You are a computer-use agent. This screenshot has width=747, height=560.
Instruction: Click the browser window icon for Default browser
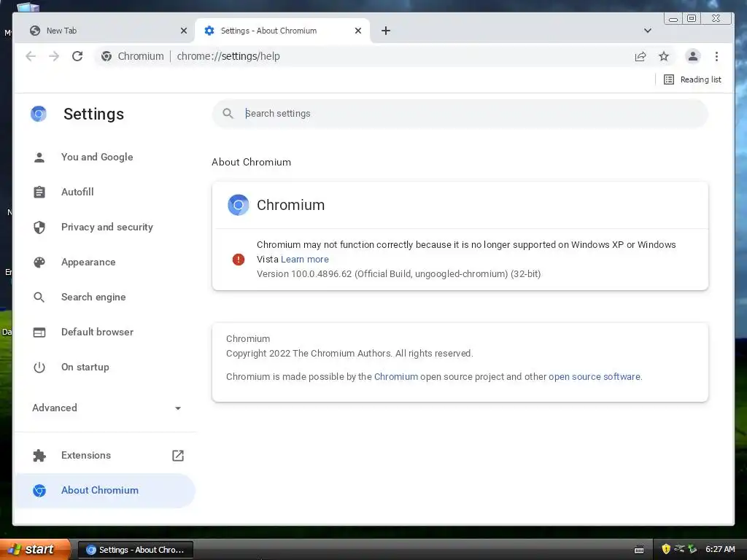tap(39, 332)
